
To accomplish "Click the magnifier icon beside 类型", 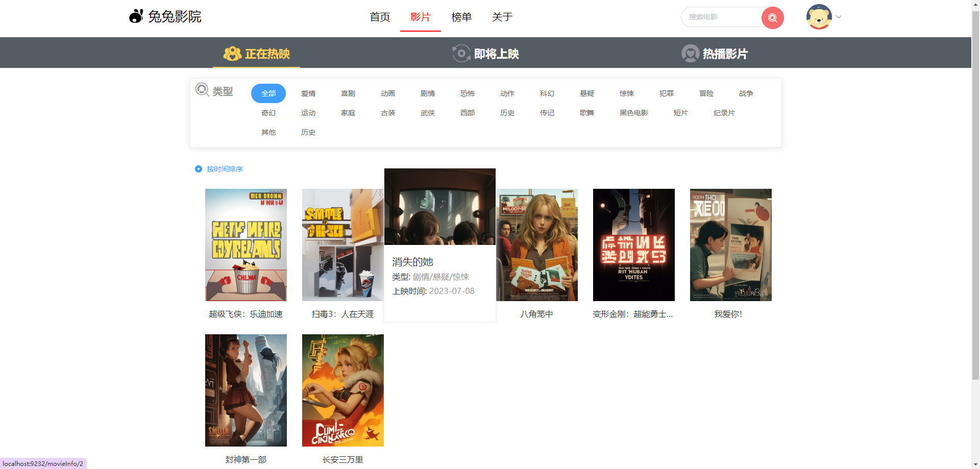I will pos(202,90).
